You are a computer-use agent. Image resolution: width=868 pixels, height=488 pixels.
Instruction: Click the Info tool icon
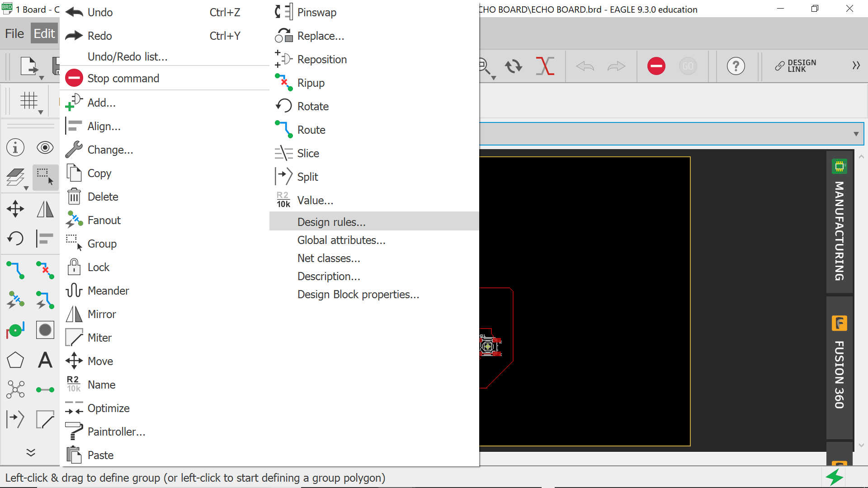click(x=15, y=148)
